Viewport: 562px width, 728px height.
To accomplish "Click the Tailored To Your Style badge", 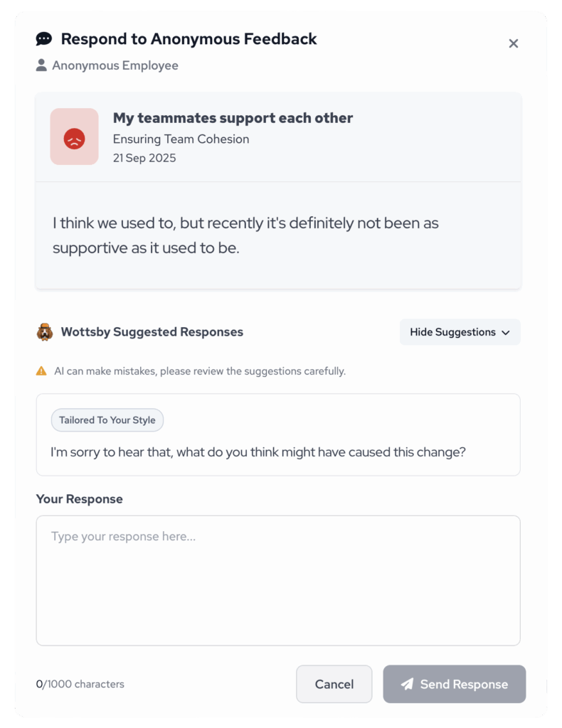I will tap(107, 420).
